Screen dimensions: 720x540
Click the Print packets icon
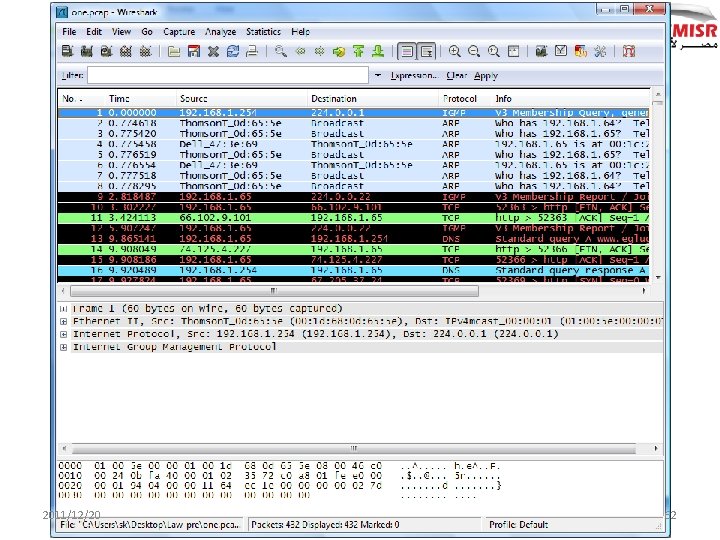tap(250, 51)
